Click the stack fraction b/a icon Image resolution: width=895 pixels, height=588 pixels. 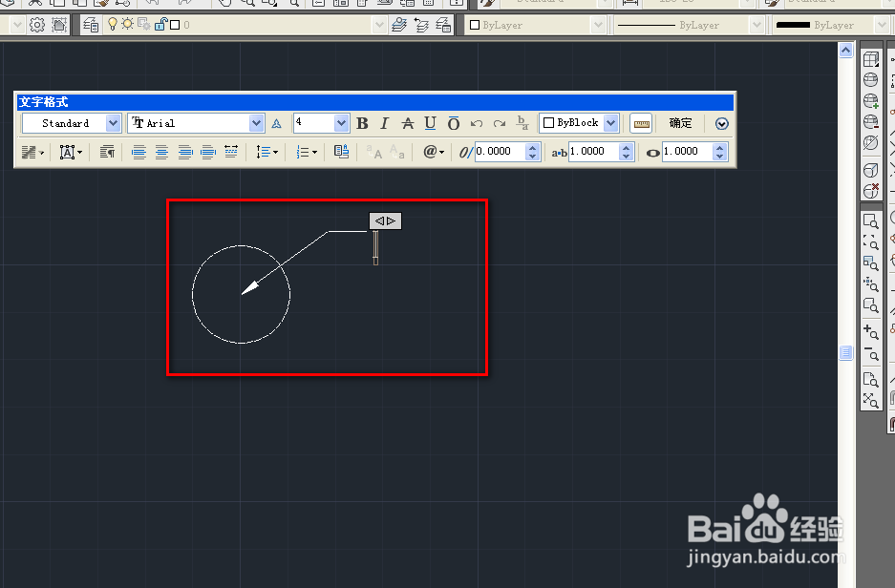click(522, 123)
